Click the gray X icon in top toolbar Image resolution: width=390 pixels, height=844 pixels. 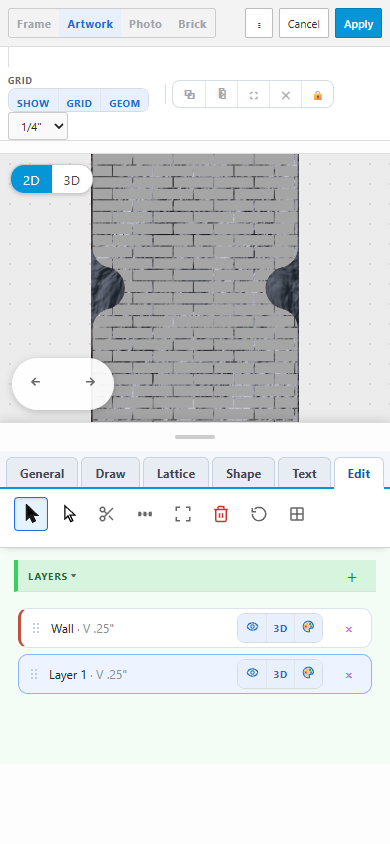point(286,95)
